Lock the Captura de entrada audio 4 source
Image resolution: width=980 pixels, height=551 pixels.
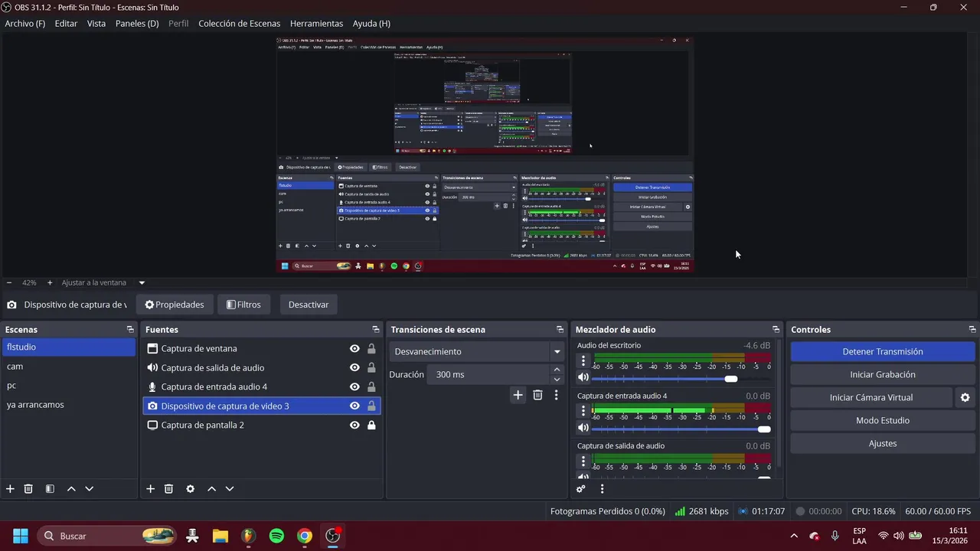coord(371,386)
